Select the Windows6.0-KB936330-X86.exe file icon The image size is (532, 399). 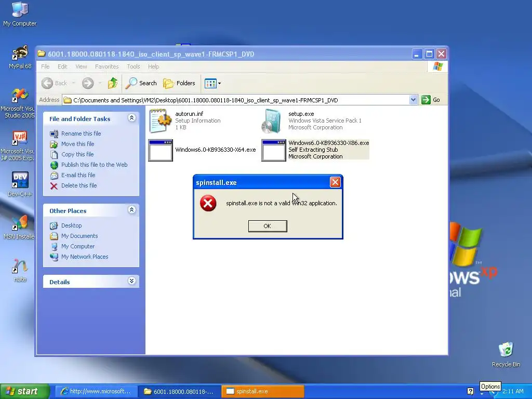point(274,150)
